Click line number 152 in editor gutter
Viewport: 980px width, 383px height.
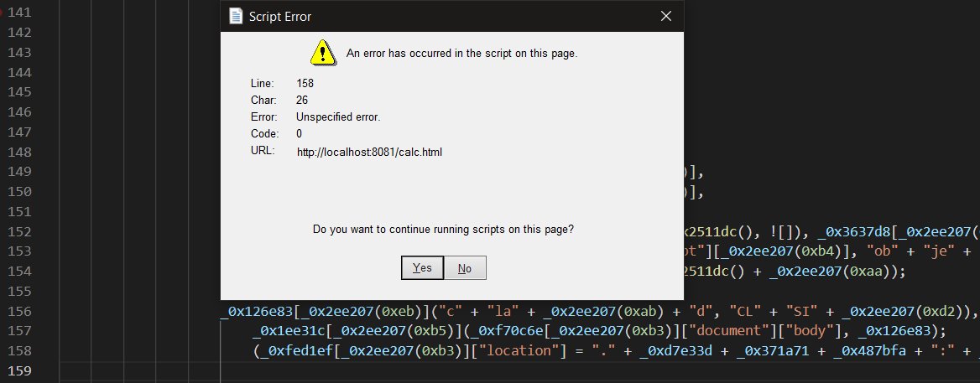19,231
